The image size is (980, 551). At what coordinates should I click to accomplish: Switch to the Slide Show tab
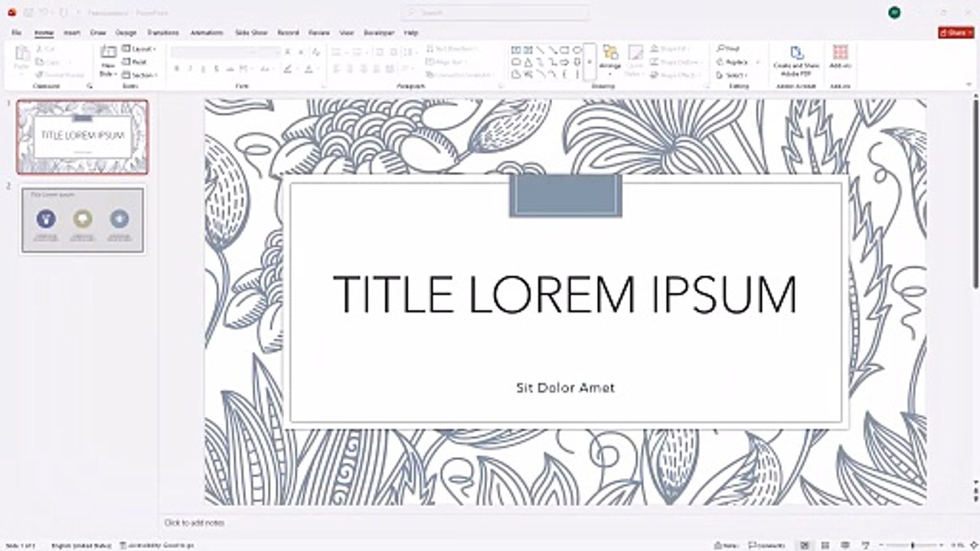pyautogui.click(x=251, y=33)
